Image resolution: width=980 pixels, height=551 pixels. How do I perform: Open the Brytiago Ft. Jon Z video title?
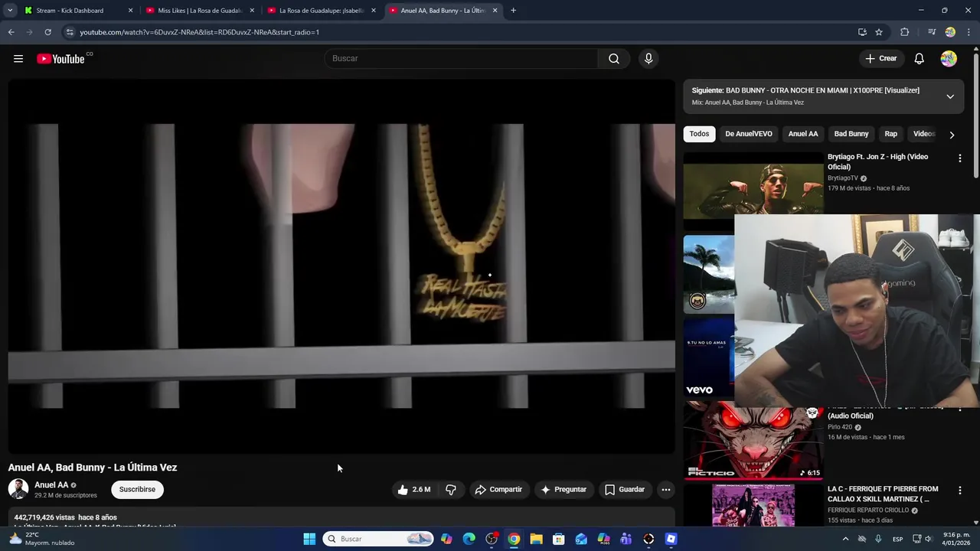pos(877,161)
